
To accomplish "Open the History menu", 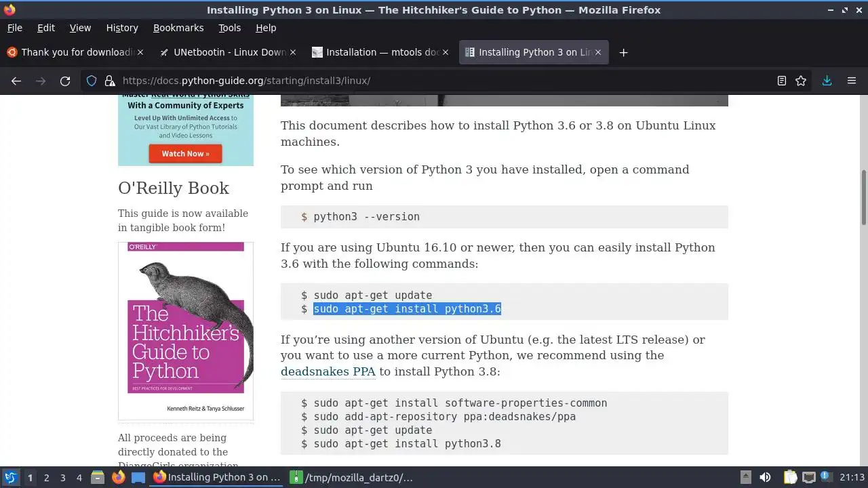I will tap(122, 28).
